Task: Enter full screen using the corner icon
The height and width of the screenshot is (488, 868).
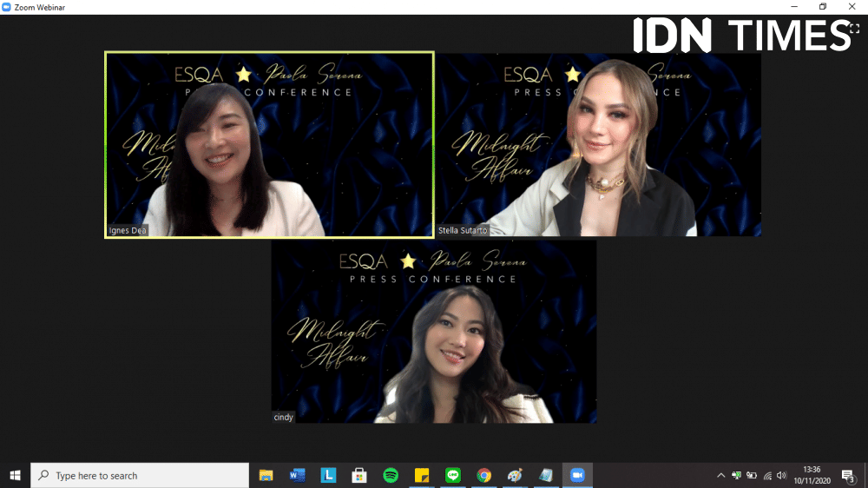Action: 853,29
